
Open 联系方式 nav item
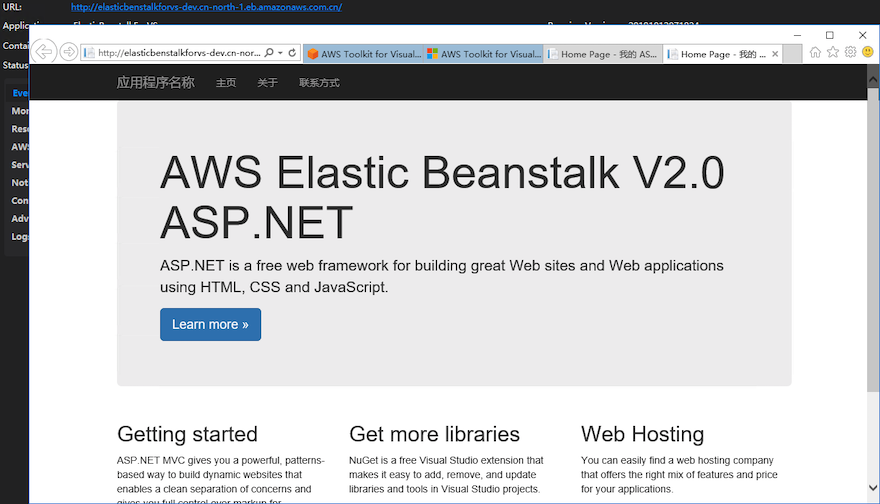coord(319,83)
